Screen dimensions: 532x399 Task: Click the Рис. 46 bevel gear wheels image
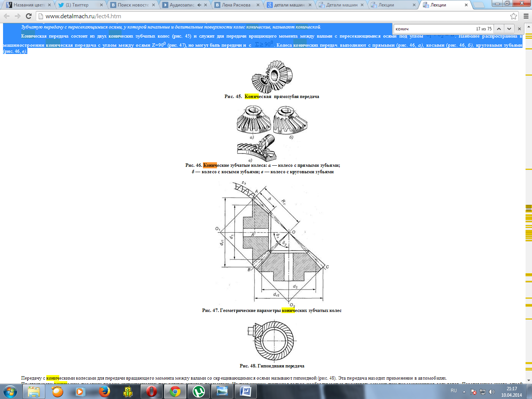click(x=272, y=134)
